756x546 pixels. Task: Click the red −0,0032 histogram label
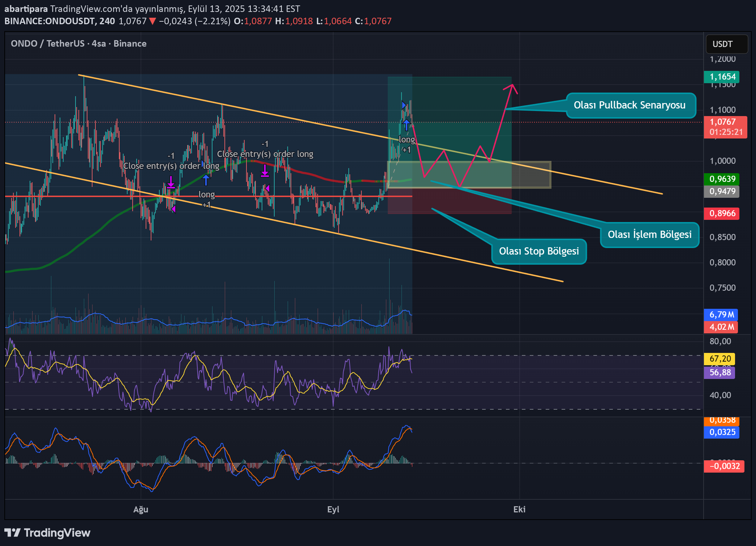[724, 466]
